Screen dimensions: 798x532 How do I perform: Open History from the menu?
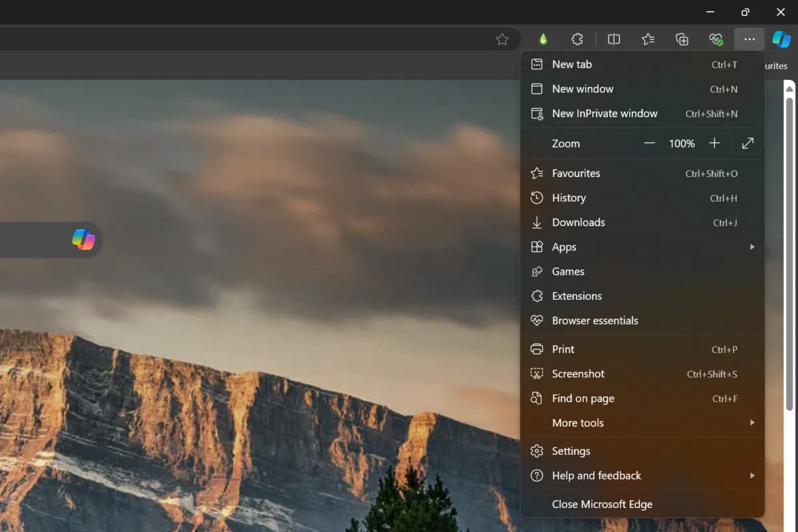569,198
